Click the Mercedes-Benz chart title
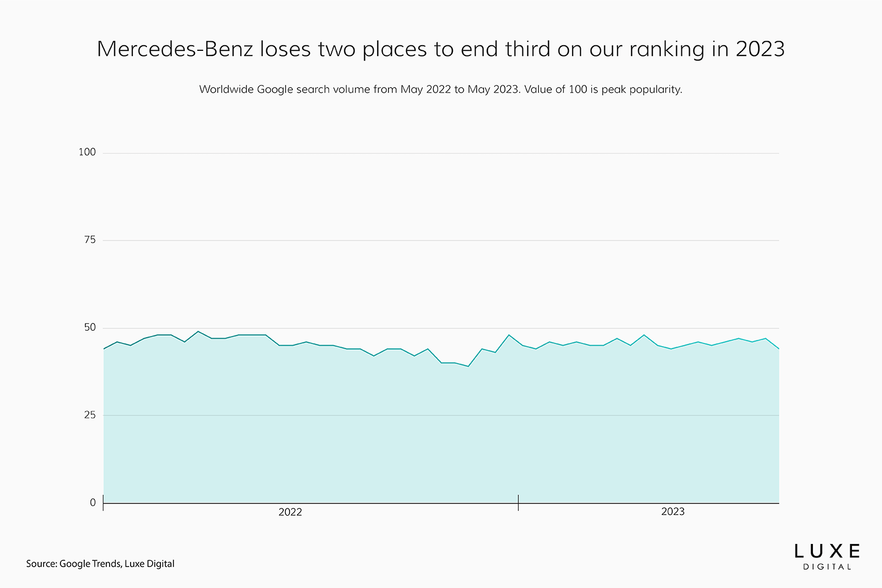The width and height of the screenshot is (882, 588). point(440,49)
